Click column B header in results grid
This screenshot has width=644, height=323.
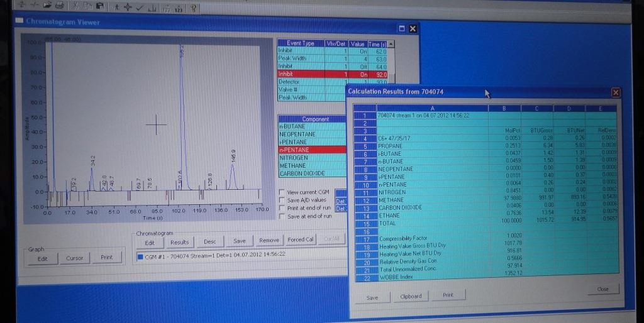coord(504,108)
